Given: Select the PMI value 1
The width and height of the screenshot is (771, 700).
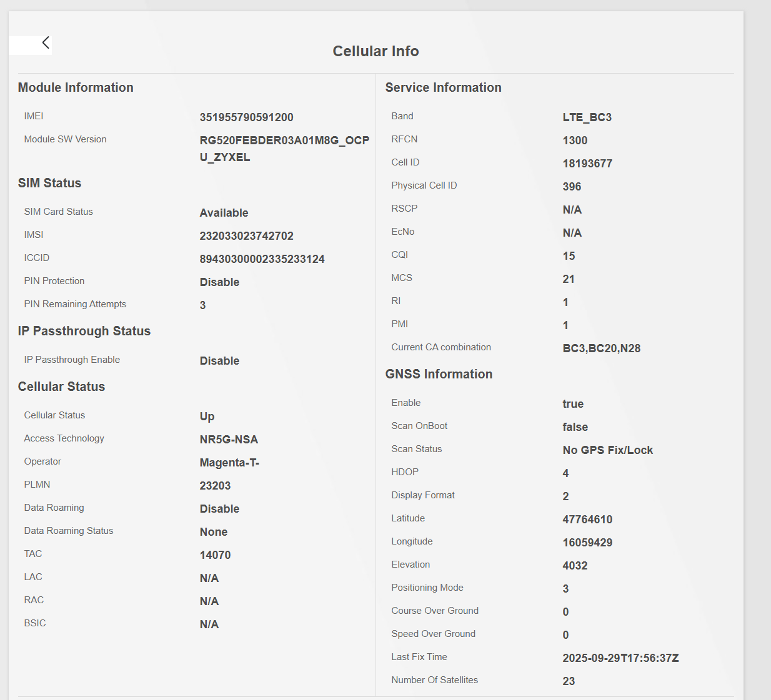Looking at the screenshot, I should [565, 325].
